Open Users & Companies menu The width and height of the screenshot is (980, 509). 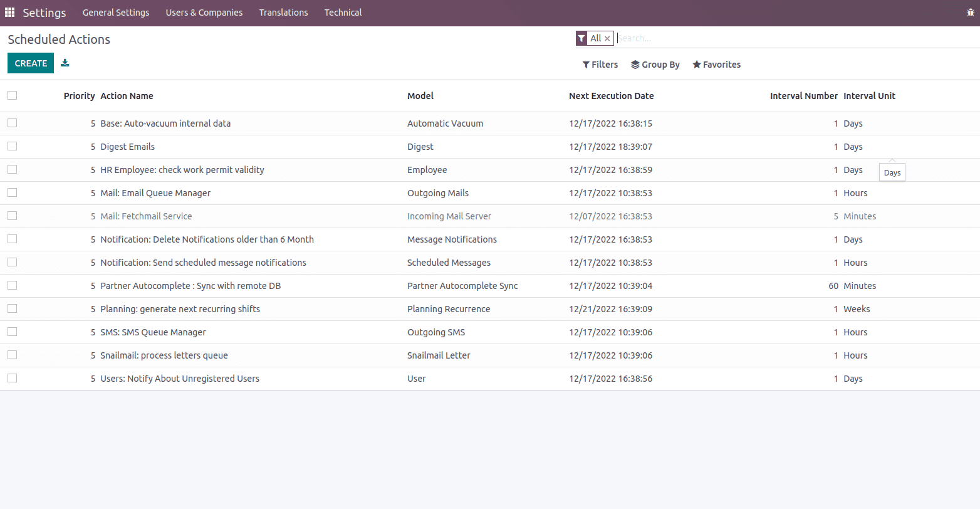204,13
